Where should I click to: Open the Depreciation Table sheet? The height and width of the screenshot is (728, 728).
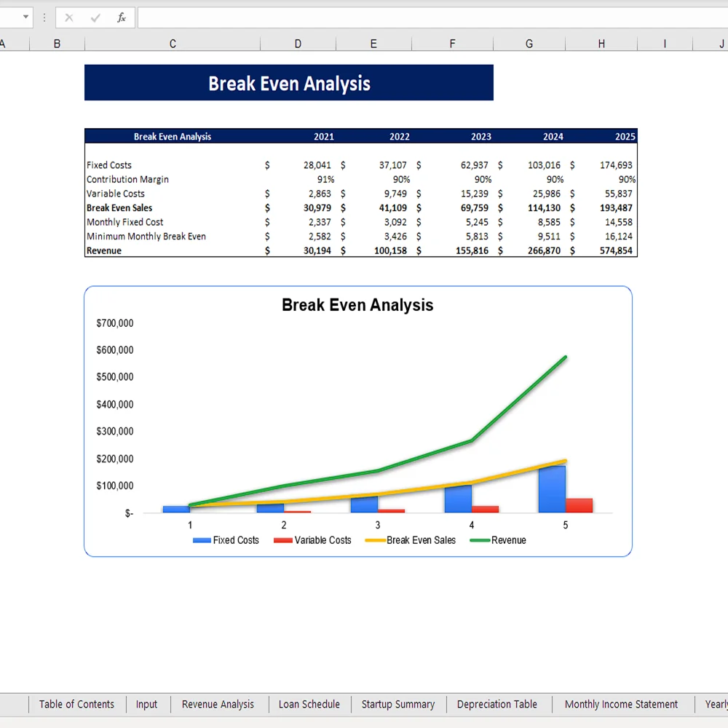(498, 704)
